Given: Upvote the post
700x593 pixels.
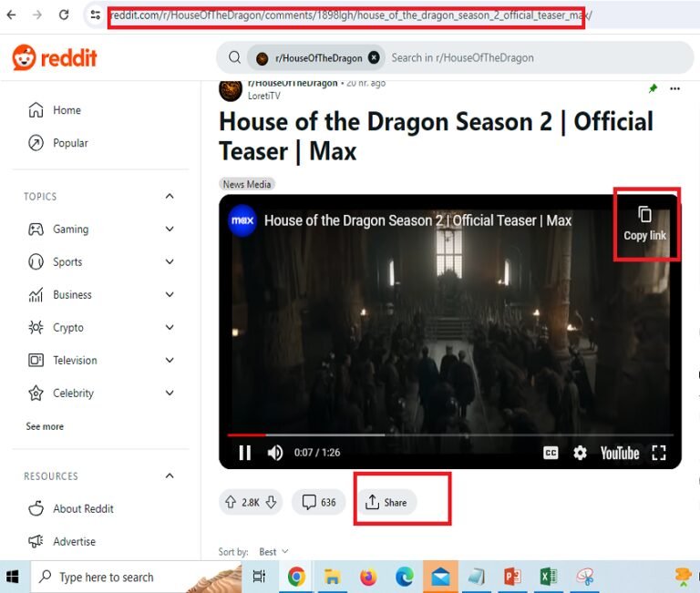Looking at the screenshot, I should pyautogui.click(x=231, y=503).
